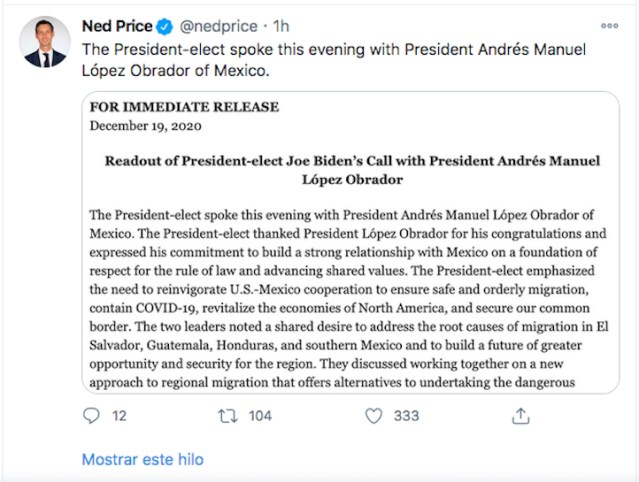The height and width of the screenshot is (482, 639).
Task: Click the blue verified badge
Action: click(167, 24)
